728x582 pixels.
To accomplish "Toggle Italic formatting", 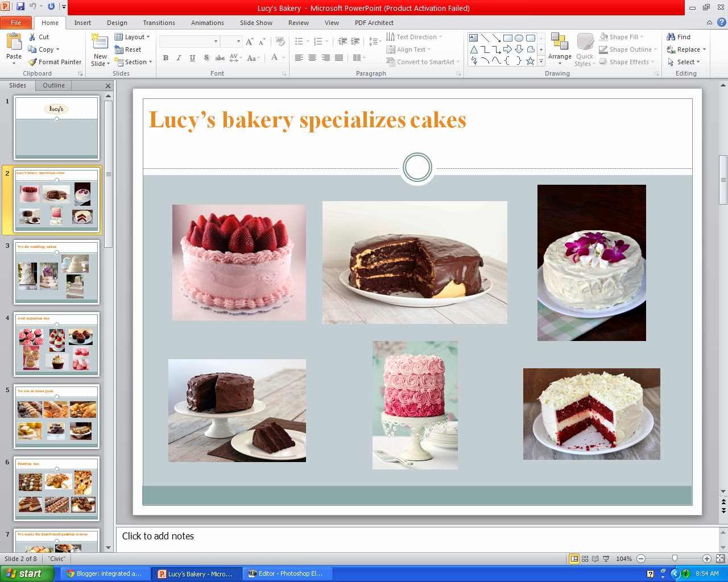I will pyautogui.click(x=179, y=57).
